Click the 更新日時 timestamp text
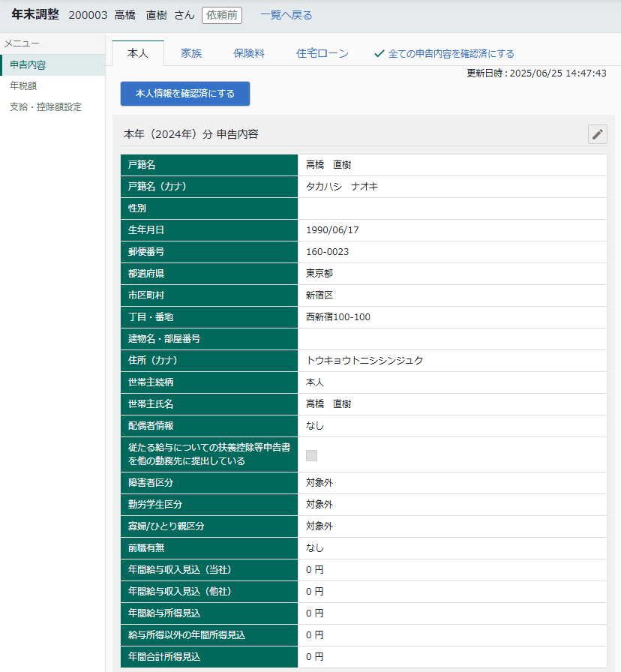The width and height of the screenshot is (621, 672). pos(536,73)
